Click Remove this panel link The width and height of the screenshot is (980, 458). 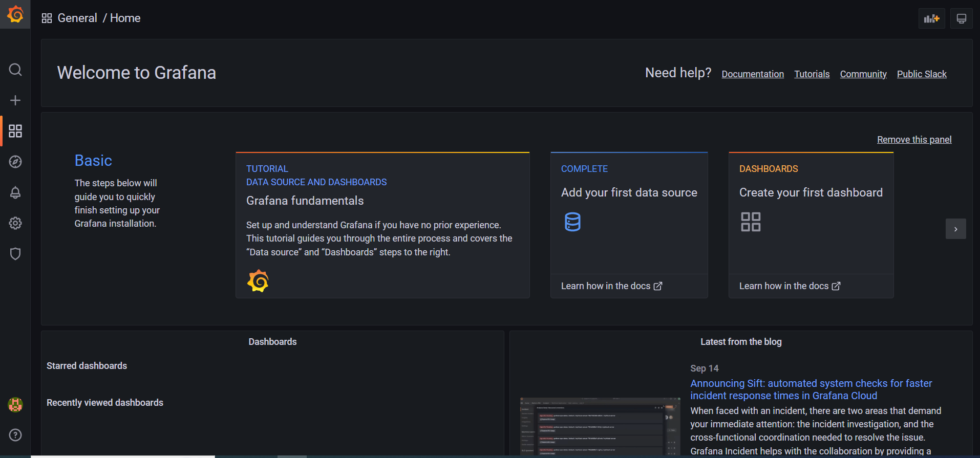pos(914,140)
